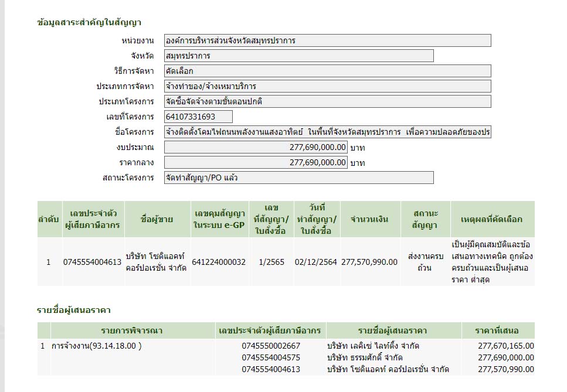Select project number field 64107331693
Screen dimensions: 567x392
pyautogui.click(x=198, y=117)
